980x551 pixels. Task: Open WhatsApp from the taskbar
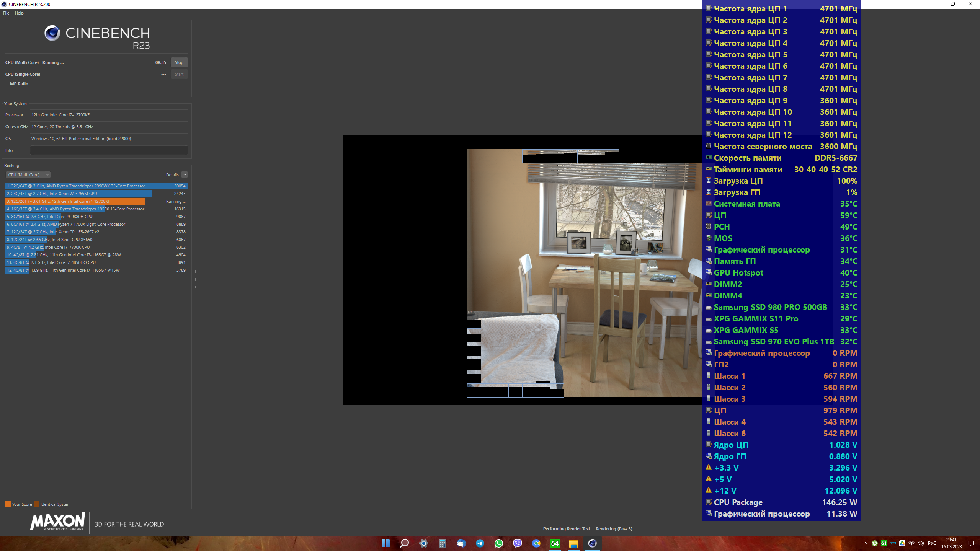pyautogui.click(x=498, y=543)
